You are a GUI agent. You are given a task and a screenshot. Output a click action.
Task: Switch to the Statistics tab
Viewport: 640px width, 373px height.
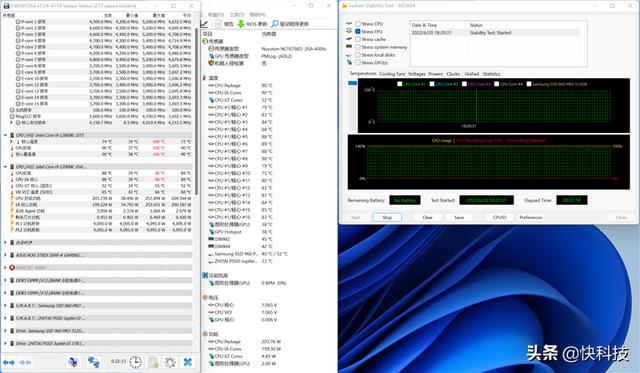(491, 74)
